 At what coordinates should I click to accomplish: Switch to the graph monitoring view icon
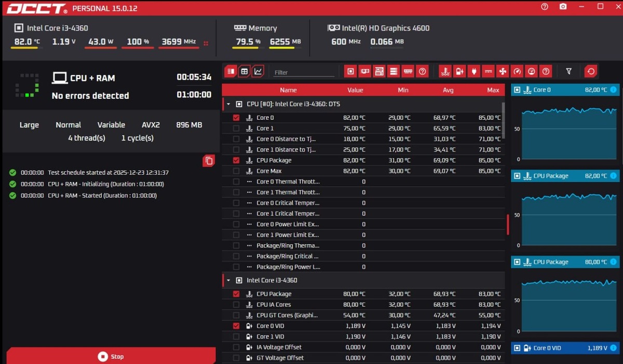point(258,71)
